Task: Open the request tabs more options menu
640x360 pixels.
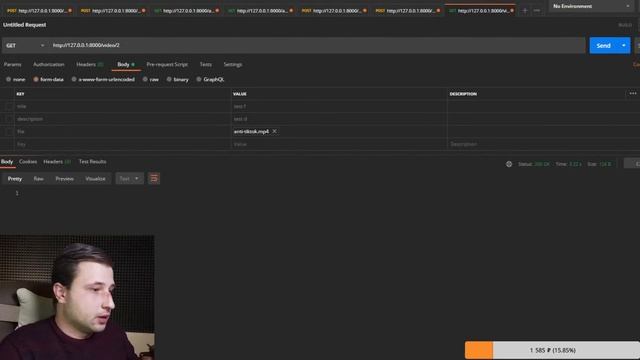Action: click(x=537, y=11)
